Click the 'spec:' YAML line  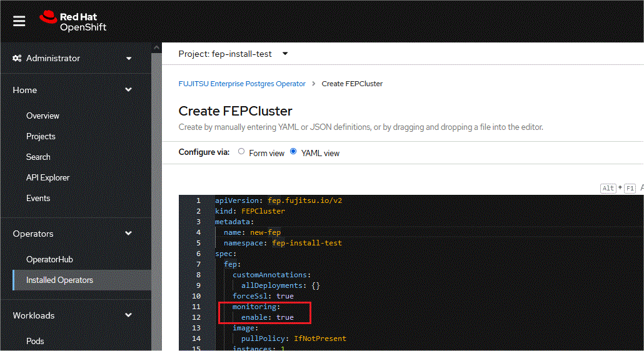(226, 254)
